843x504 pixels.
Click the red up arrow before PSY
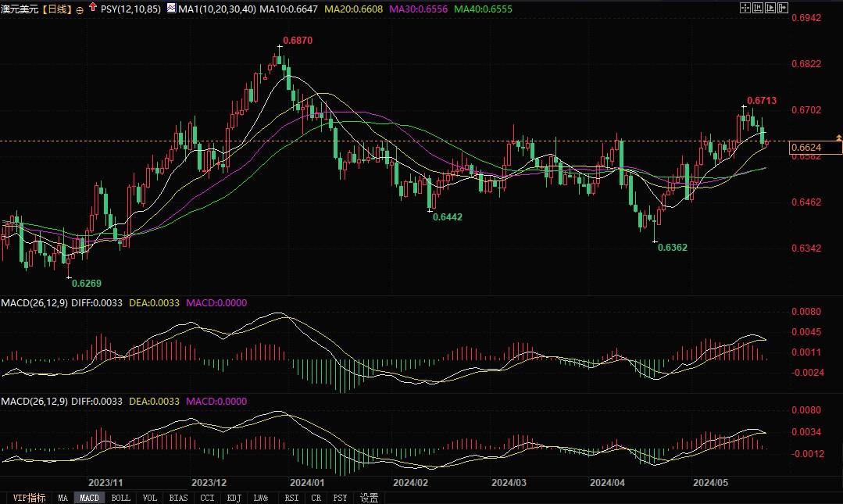(x=93, y=9)
